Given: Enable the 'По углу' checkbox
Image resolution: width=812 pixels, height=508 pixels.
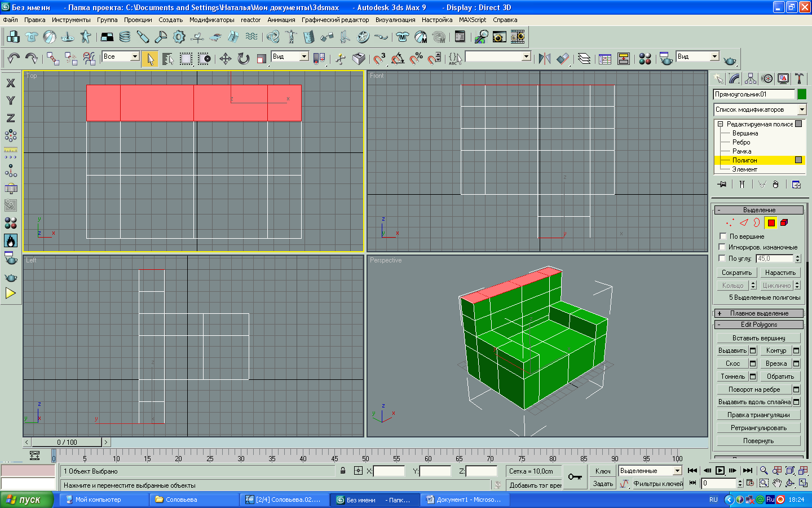Looking at the screenshot, I should point(722,259).
